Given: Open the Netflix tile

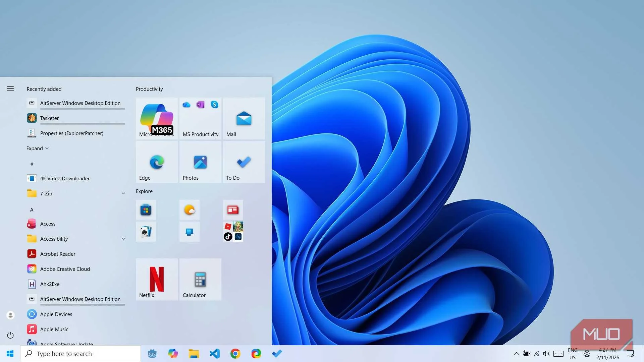Looking at the screenshot, I should (156, 279).
